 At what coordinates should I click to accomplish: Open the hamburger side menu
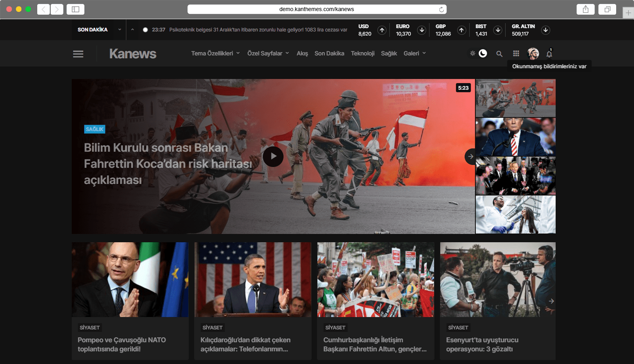click(x=78, y=54)
